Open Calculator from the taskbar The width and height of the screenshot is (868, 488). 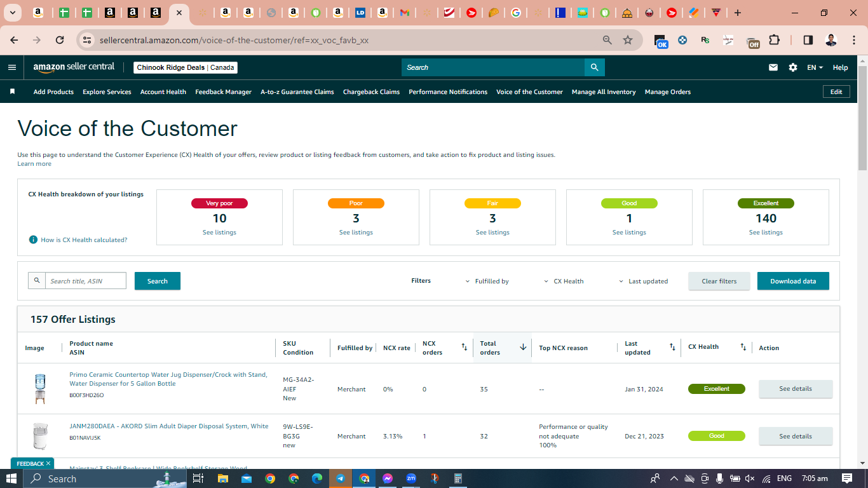coord(458,478)
